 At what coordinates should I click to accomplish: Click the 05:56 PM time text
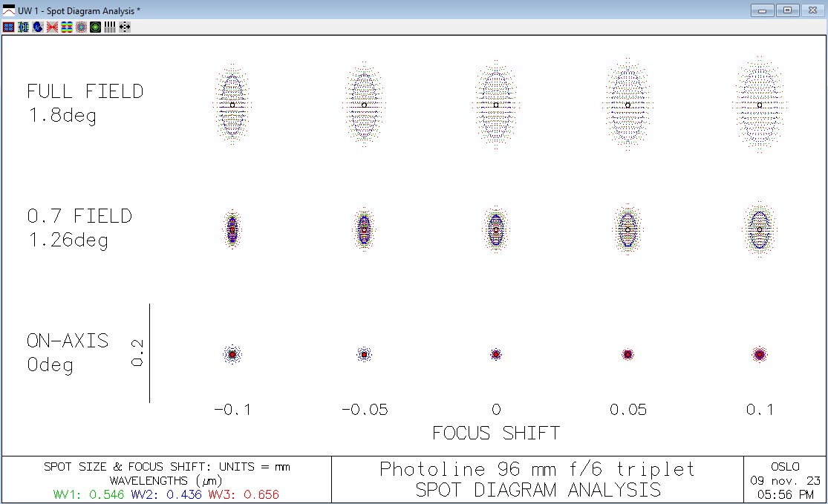pyautogui.click(x=785, y=494)
